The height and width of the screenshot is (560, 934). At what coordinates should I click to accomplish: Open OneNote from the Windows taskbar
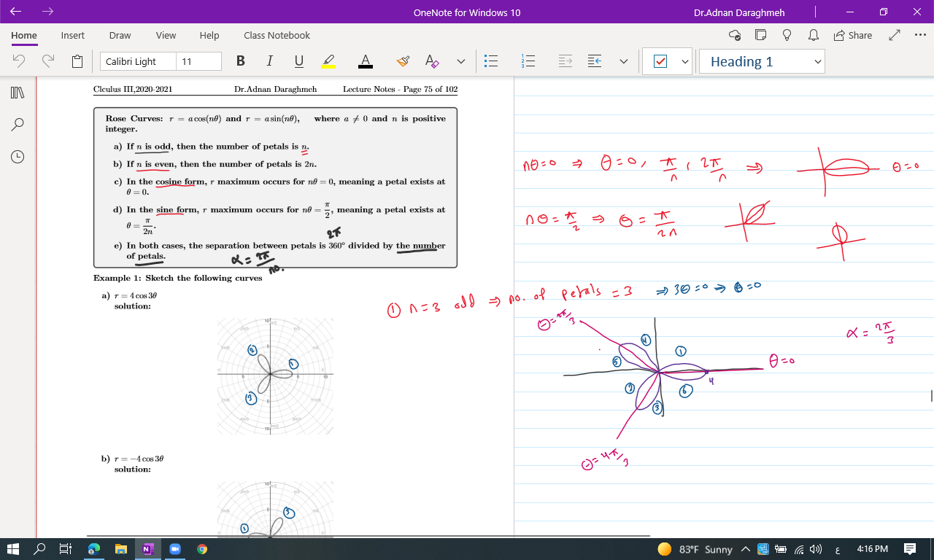click(x=147, y=549)
